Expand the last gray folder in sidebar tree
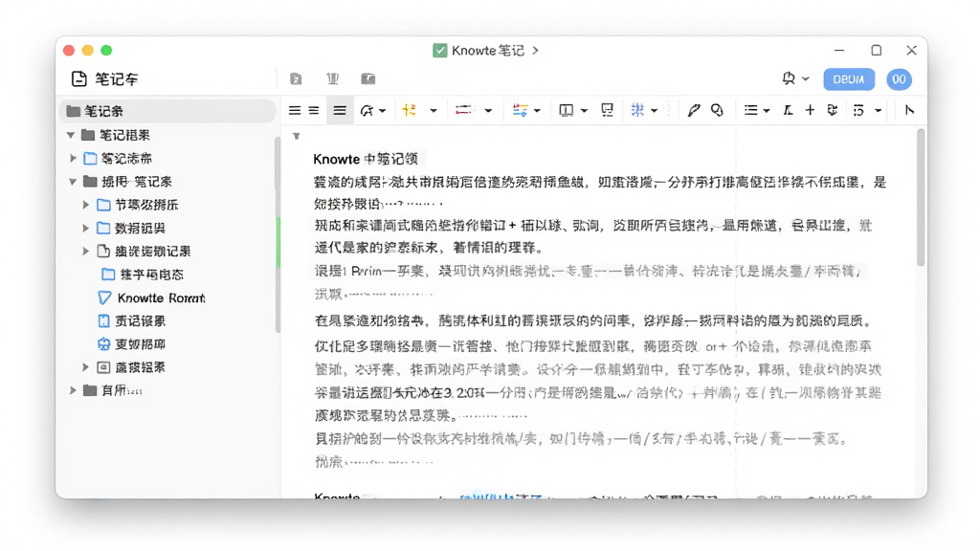 [73, 390]
